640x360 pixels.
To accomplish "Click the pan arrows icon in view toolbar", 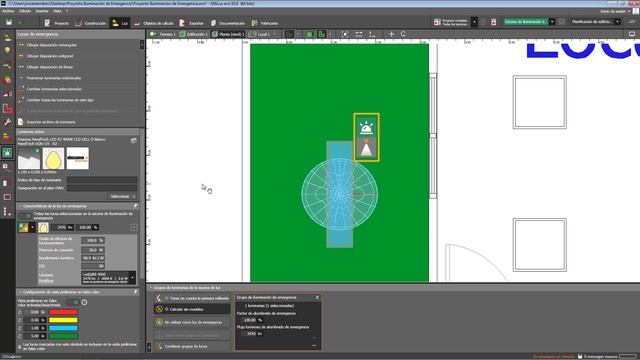I will 391,34.
